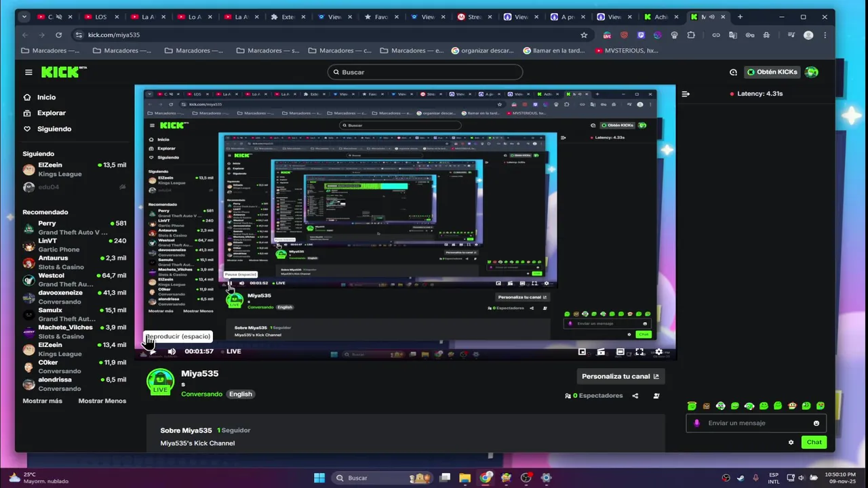Open Machete_Vilches recommended channel
The width and height of the screenshot is (868, 488).
click(x=75, y=331)
